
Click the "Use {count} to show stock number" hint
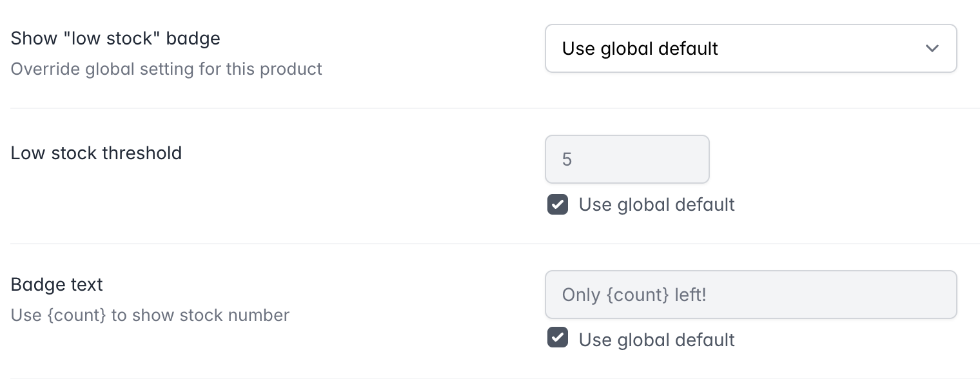point(150,315)
